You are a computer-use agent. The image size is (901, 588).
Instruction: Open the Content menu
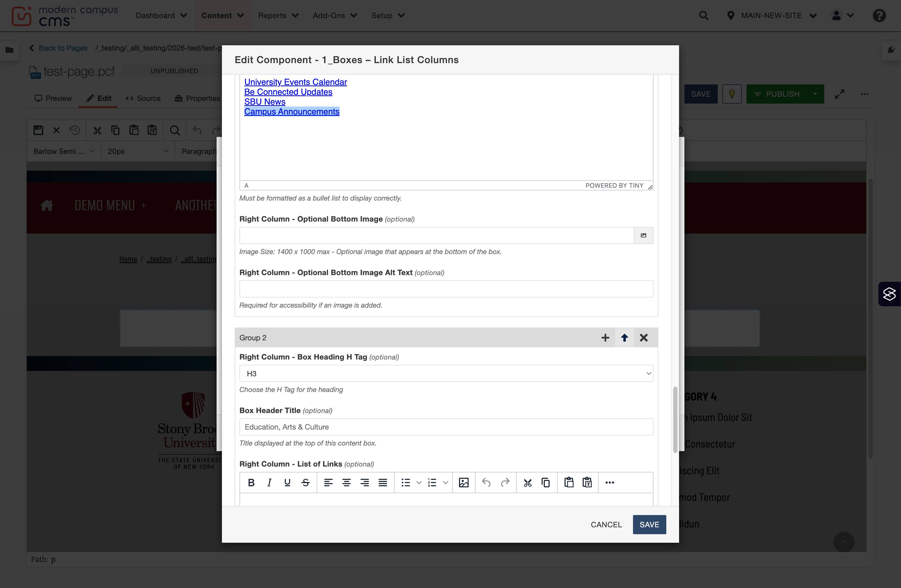(x=223, y=15)
